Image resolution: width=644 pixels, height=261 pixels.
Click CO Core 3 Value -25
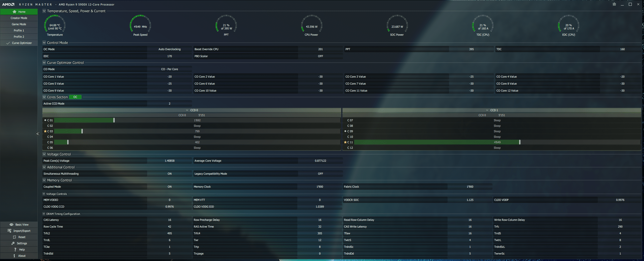coord(471,77)
